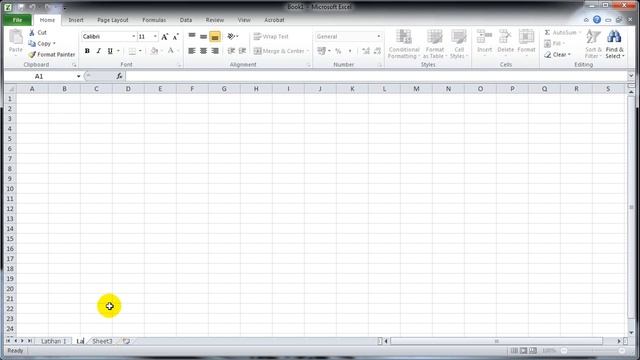Apply Comma Style
Screen dimensions: 640x360
tap(350, 51)
